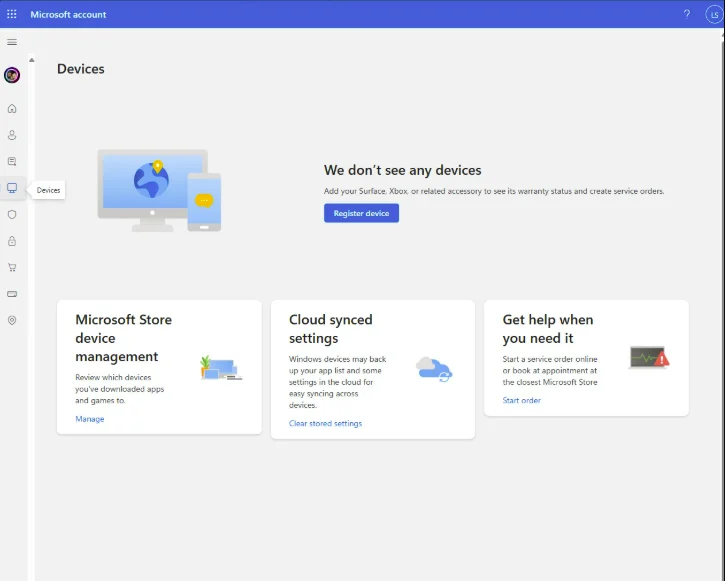
Task: Click the laptop warning alert illustration
Action: [x=649, y=358]
